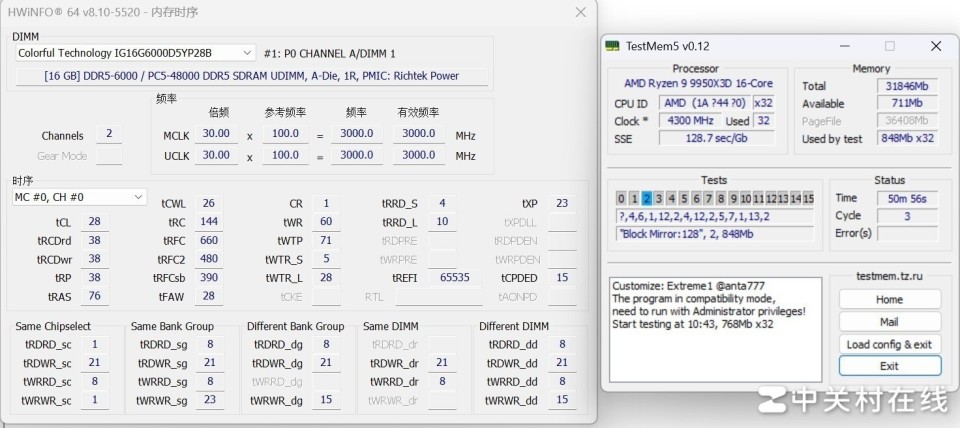Click Load config & exit button

tap(889, 344)
